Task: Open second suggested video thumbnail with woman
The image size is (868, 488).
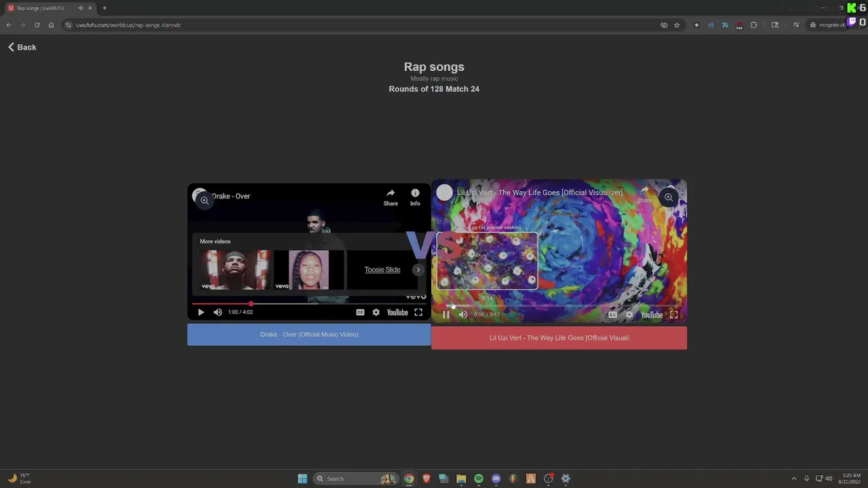Action: click(309, 270)
